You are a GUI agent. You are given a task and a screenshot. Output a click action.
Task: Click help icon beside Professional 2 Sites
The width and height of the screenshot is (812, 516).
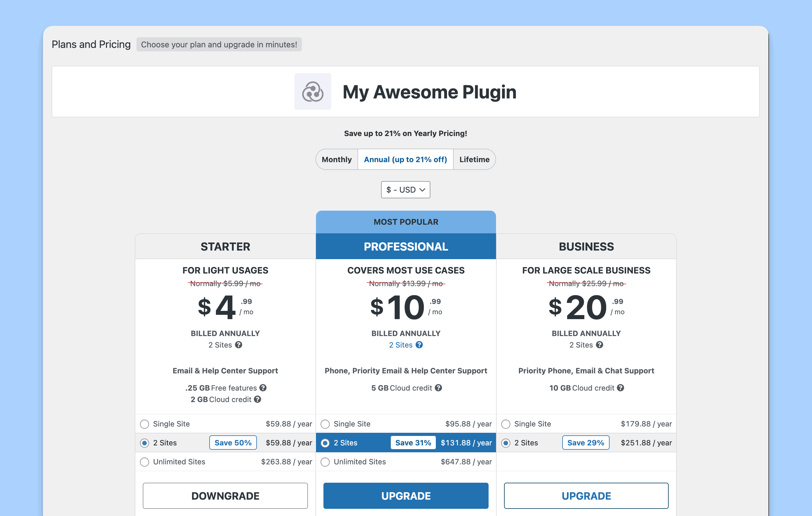pyautogui.click(x=419, y=345)
